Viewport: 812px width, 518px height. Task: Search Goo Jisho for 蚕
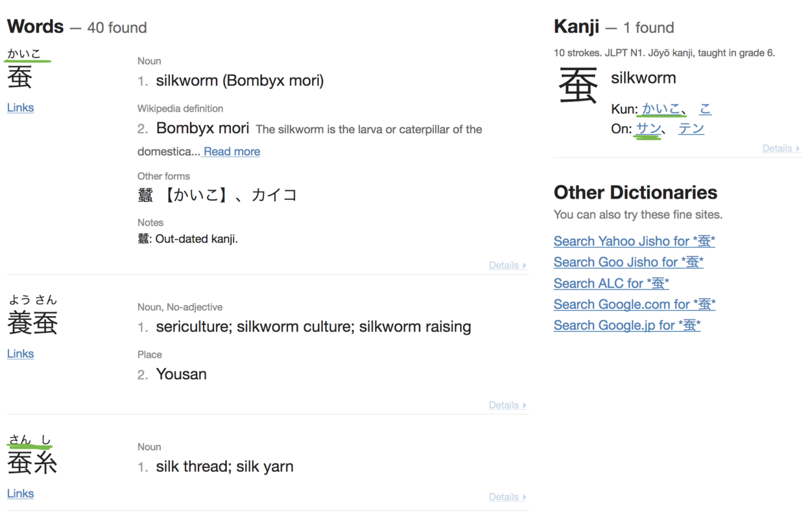point(628,262)
